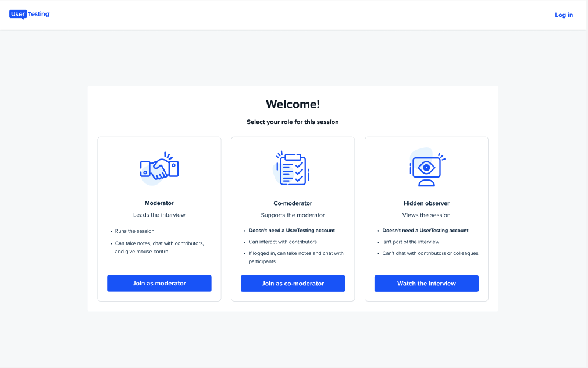Click the UserTesting logo
The image size is (588, 368).
pos(30,15)
